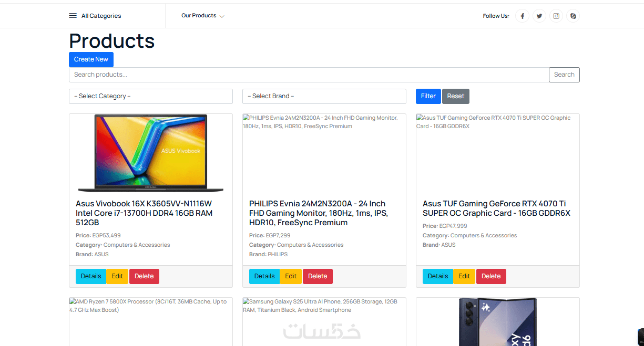644x346 pixels.
Task: Click the Galaxy foldable phone image
Action: [498, 322]
